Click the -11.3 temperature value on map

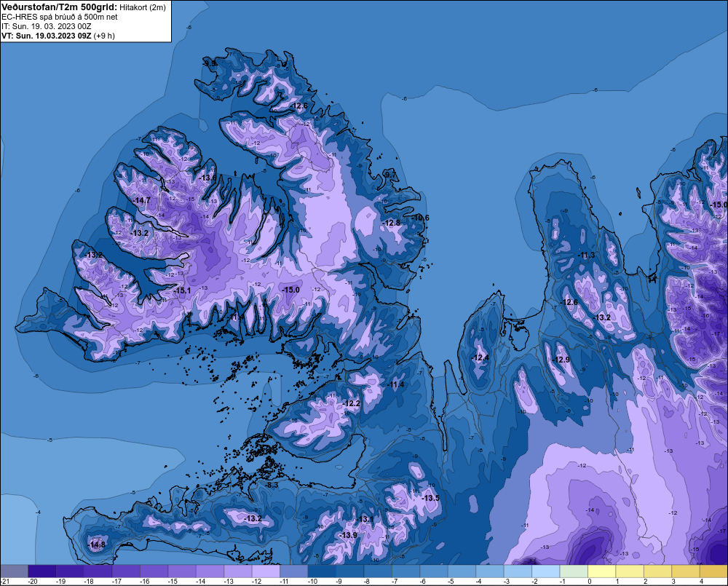pos(586,256)
